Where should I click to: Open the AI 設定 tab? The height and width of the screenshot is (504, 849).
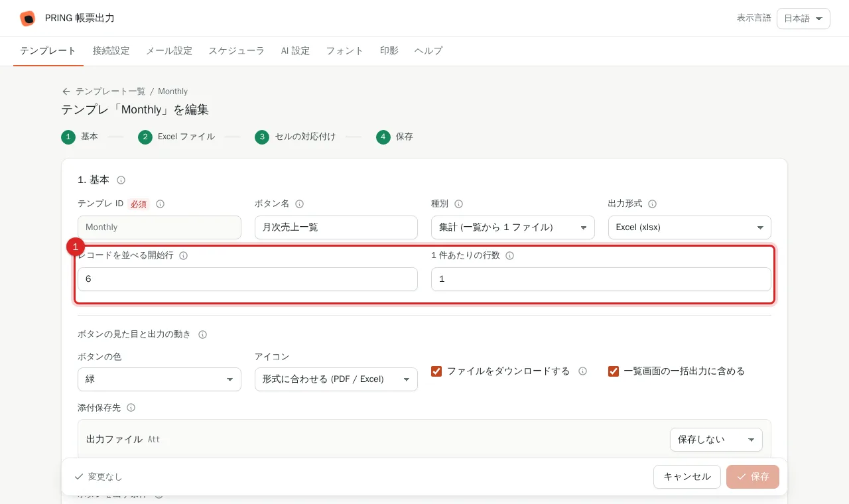[296, 51]
